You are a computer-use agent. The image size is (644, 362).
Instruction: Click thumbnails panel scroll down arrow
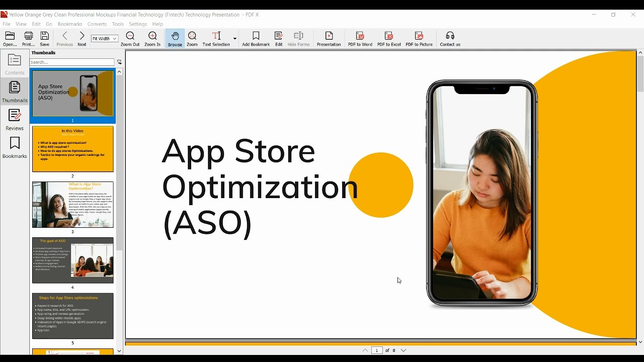click(119, 351)
